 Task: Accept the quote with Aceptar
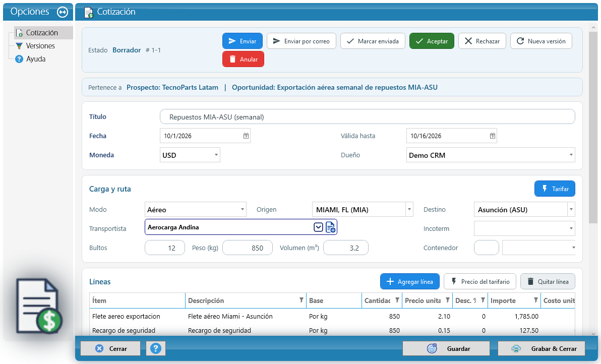click(x=432, y=41)
